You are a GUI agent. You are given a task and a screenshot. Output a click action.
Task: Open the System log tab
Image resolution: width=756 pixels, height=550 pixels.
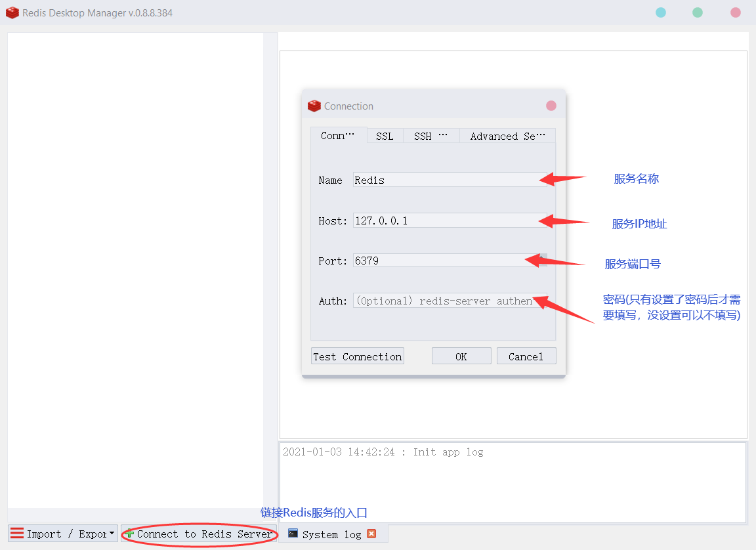coord(333,534)
